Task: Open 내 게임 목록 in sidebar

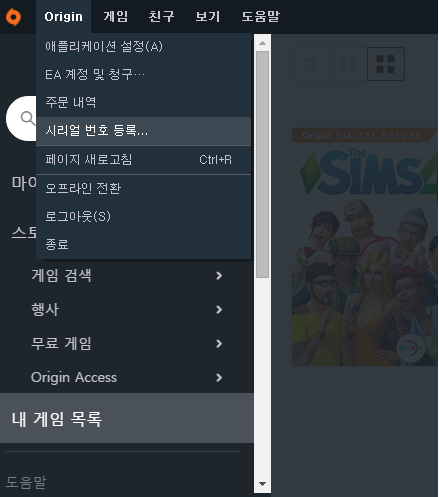Action: [127, 418]
